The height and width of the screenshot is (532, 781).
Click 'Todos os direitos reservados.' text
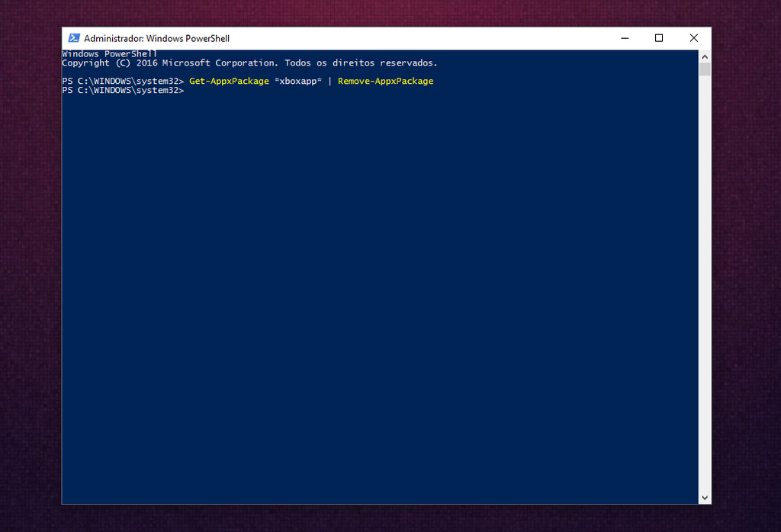pos(361,63)
